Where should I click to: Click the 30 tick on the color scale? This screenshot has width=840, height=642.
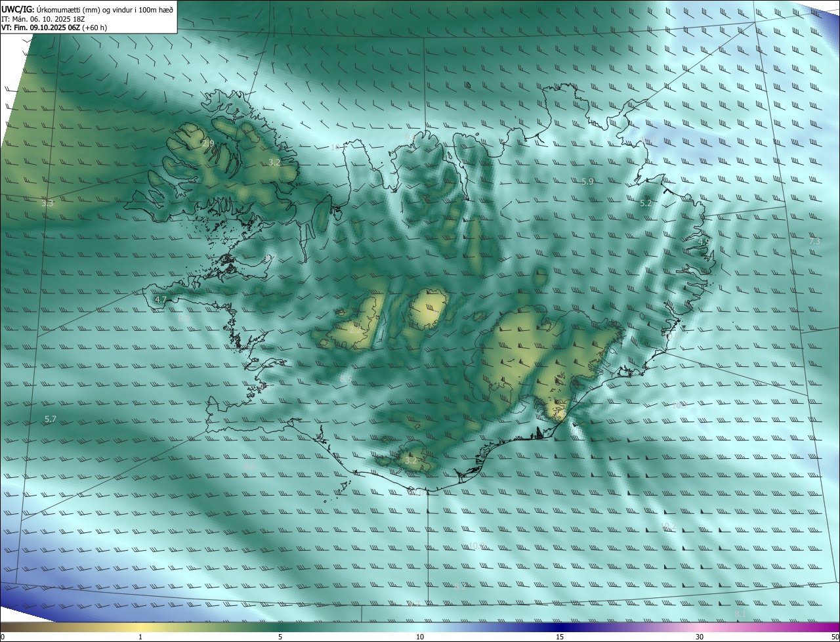point(700,637)
